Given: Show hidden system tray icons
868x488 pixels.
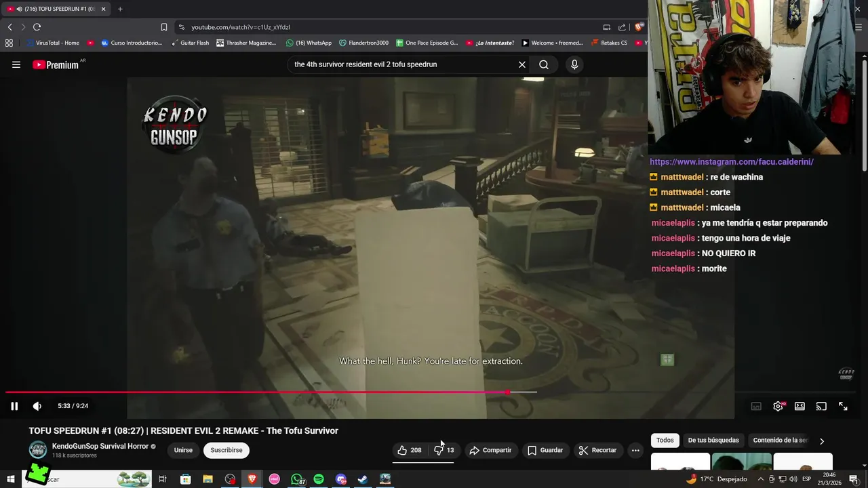Looking at the screenshot, I should (760, 479).
